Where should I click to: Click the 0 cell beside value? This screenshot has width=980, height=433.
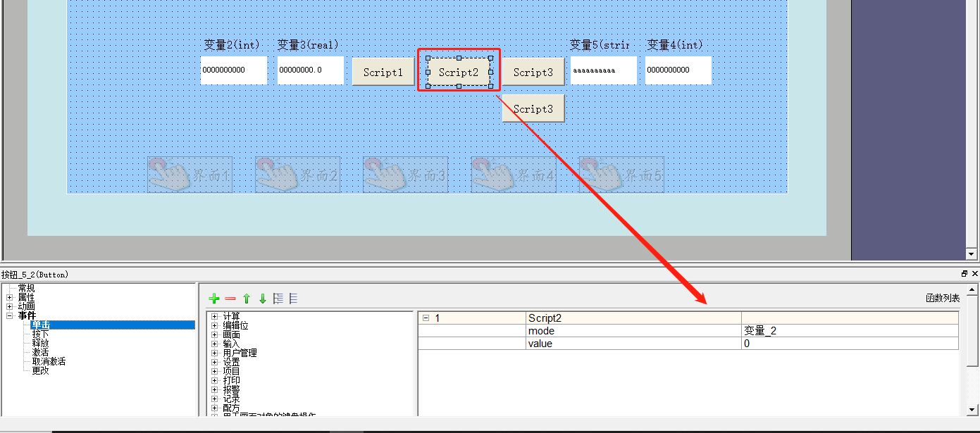850,344
